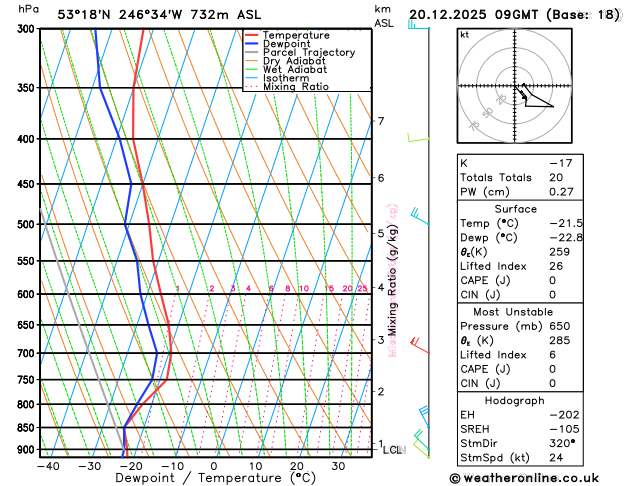
Task: Click the 'hPa' pressure axis unit label
Action: 28,9
